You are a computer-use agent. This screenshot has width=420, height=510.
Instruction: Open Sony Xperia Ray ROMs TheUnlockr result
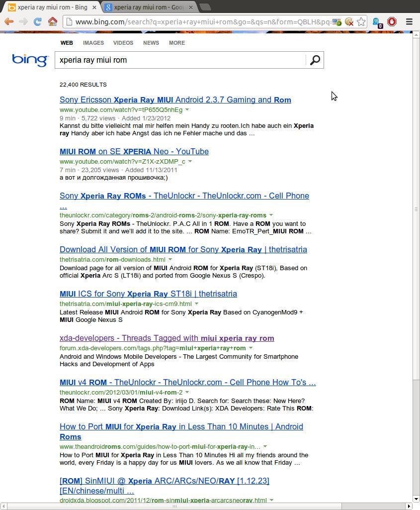pos(184,196)
